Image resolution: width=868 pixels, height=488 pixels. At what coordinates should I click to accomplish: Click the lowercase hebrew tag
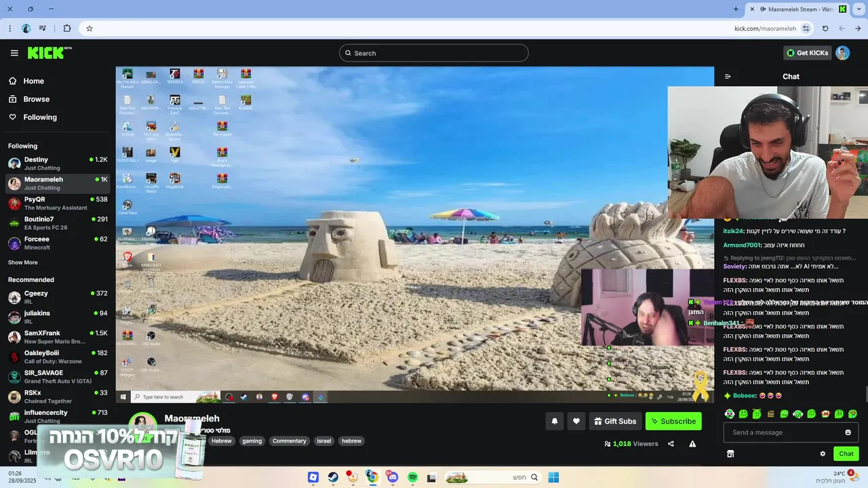point(351,441)
